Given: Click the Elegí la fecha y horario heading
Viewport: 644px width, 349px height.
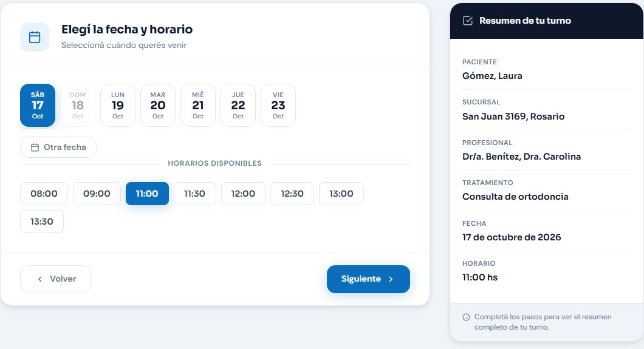Looking at the screenshot, I should click(127, 30).
